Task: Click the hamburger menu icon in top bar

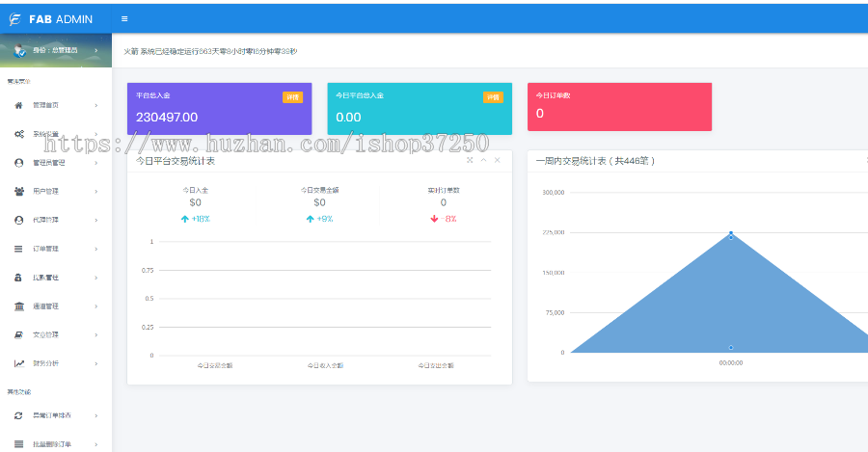Action: coord(124,18)
